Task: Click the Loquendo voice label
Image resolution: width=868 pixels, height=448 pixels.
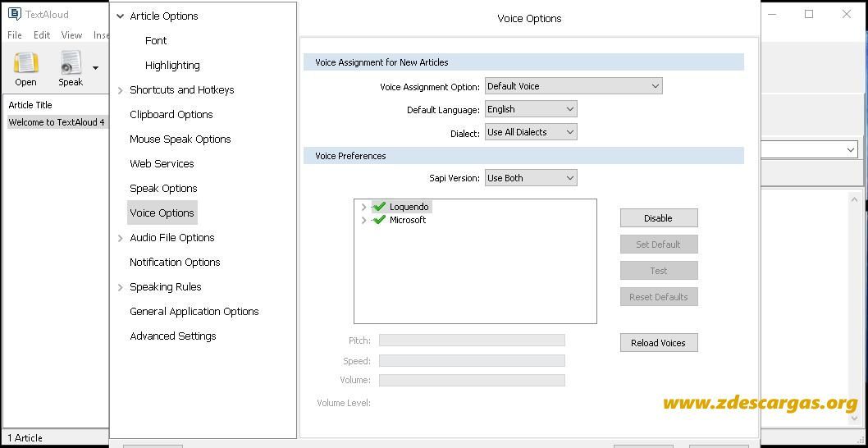Action: point(409,207)
